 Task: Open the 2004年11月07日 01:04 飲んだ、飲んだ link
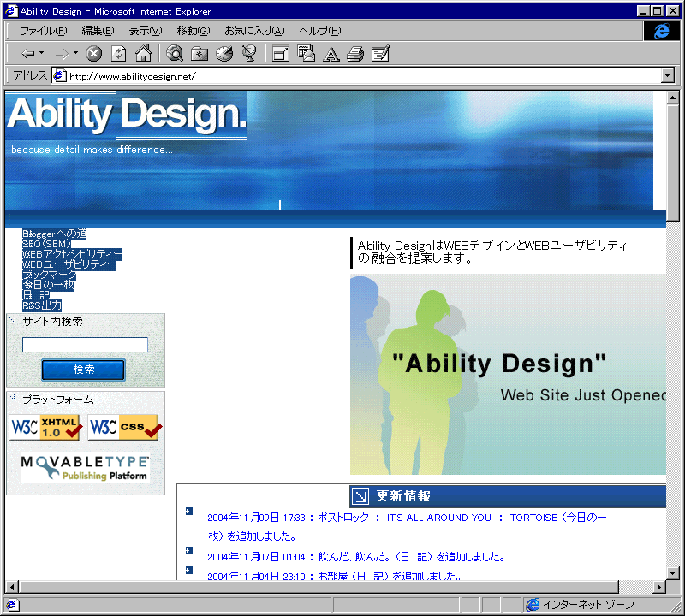click(x=356, y=557)
